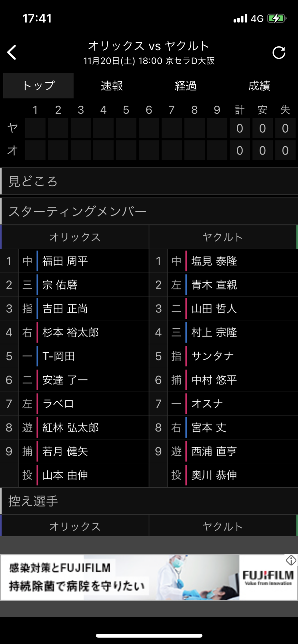The width and height of the screenshot is (298, 644).
Task: Open the ad info icon
Action: [291, 561]
